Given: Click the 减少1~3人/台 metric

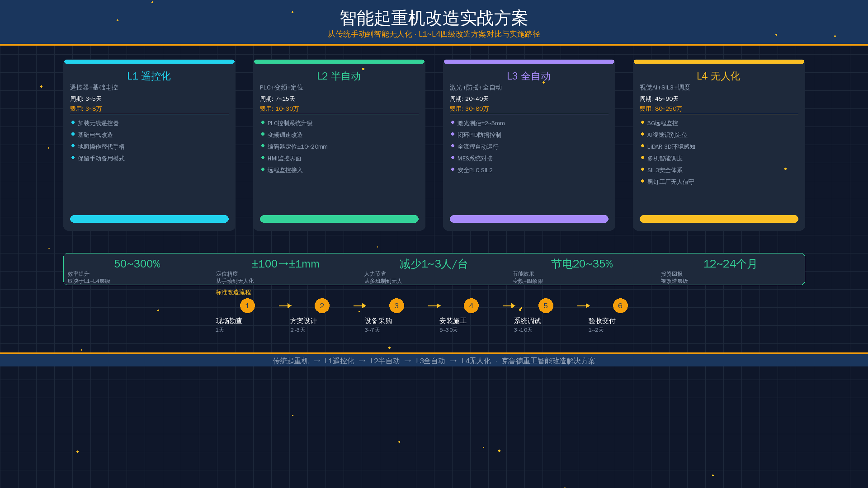Looking at the screenshot, I should point(434,264).
